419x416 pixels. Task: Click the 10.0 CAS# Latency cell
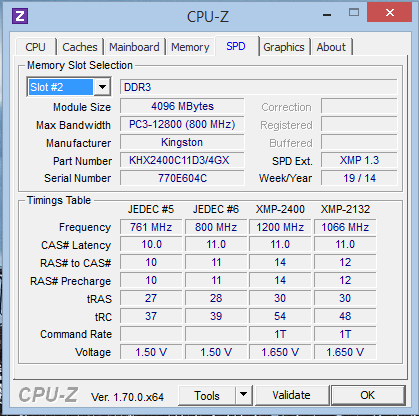(151, 244)
